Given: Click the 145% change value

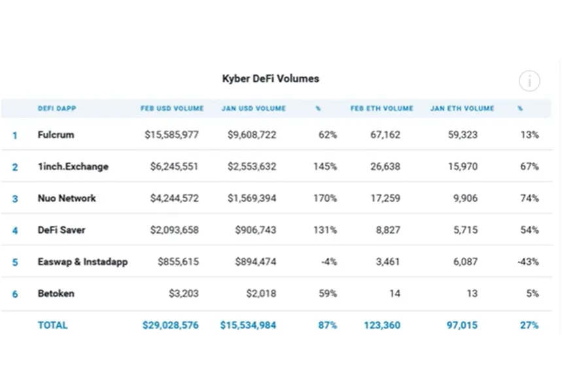Looking at the screenshot, I should [x=325, y=166].
